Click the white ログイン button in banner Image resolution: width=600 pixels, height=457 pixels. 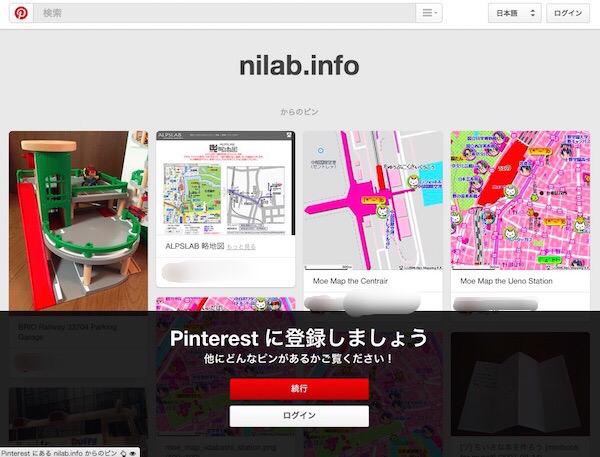[299, 416]
